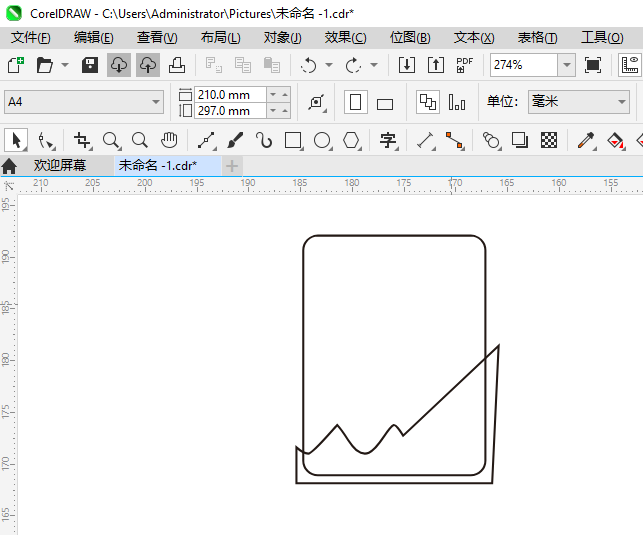Select the Polygon tool
643x535 pixels.
352,140
